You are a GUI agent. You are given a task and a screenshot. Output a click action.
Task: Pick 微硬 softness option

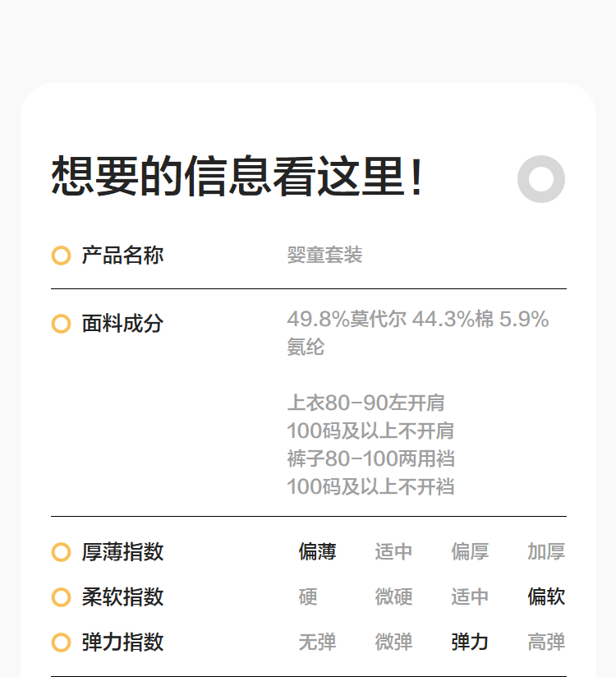pyautogui.click(x=393, y=597)
